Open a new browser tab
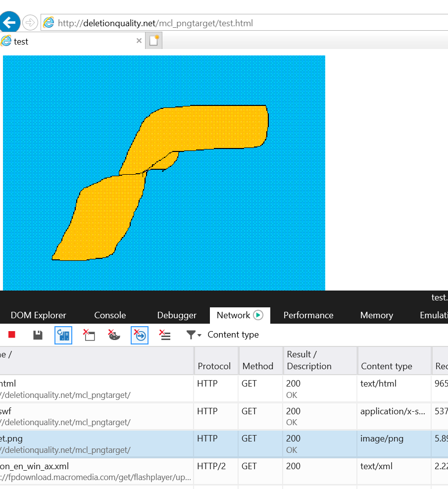Image resolution: width=448 pixels, height=489 pixels. pyautogui.click(x=153, y=41)
